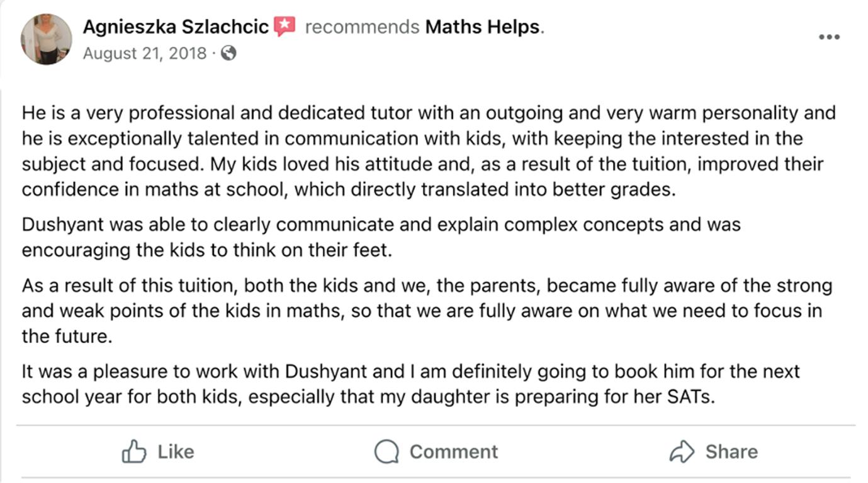Click the thumbs-up Like icon
Image resolution: width=868 pixels, height=483 pixels.
[x=133, y=452]
